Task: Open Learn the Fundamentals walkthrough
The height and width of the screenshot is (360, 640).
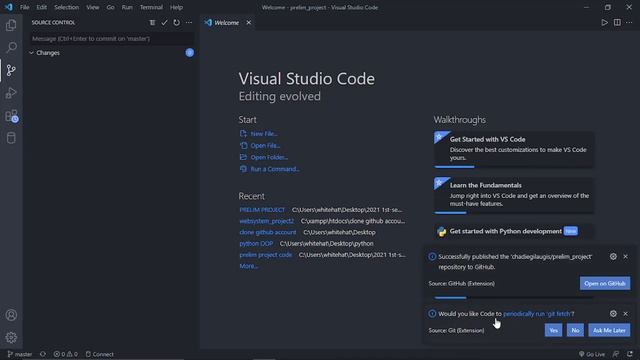Action: 514,196
